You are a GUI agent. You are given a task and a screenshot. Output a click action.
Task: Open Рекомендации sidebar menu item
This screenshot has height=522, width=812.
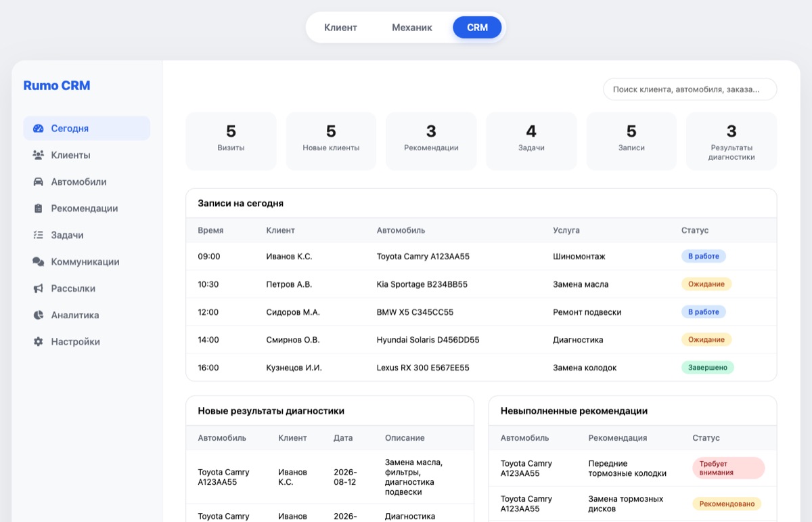coord(87,209)
